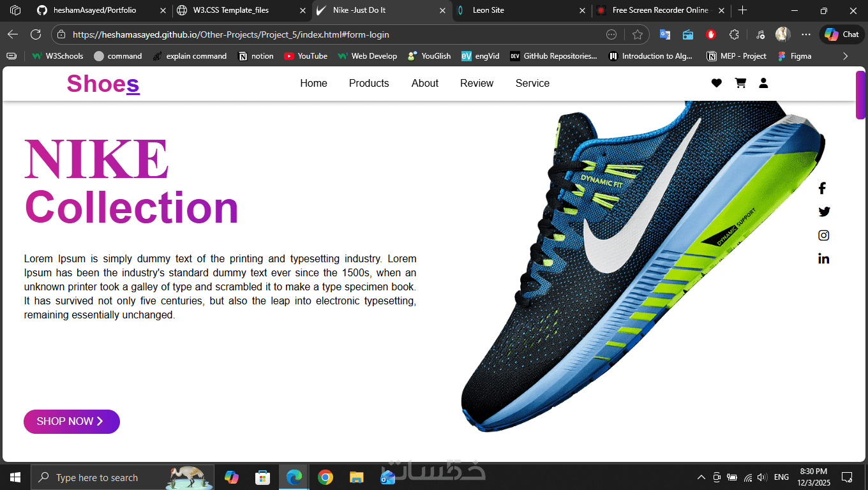Image resolution: width=868 pixels, height=490 pixels.
Task: Show hidden system tray icons
Action: point(701,477)
